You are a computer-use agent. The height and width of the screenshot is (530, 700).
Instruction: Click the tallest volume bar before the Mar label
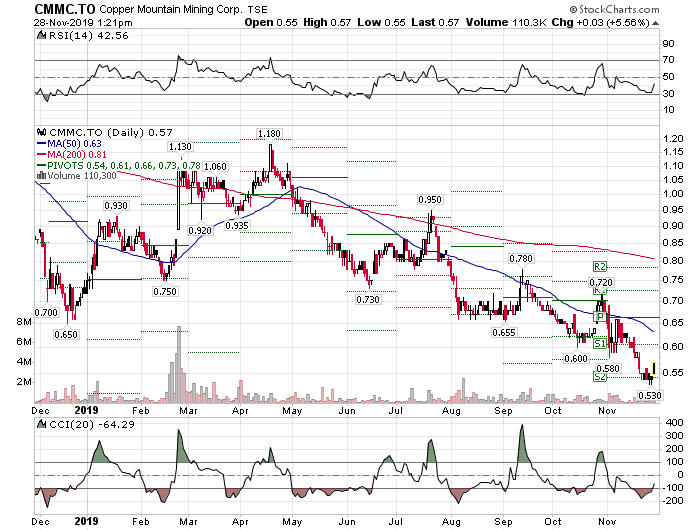coord(179,364)
